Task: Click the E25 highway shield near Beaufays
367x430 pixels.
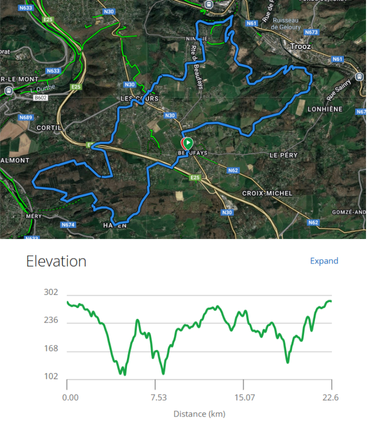Action: tap(195, 178)
